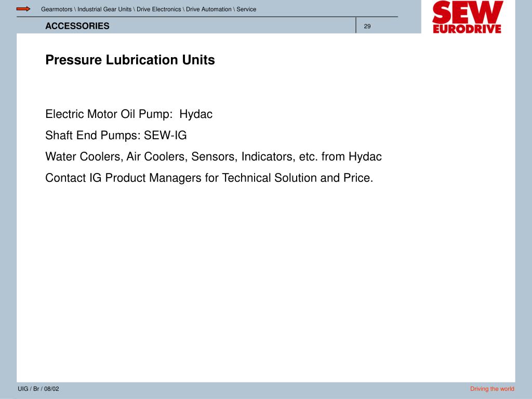Click the line 'Shaft End Pumps: SEW-IG'

(x=116, y=136)
